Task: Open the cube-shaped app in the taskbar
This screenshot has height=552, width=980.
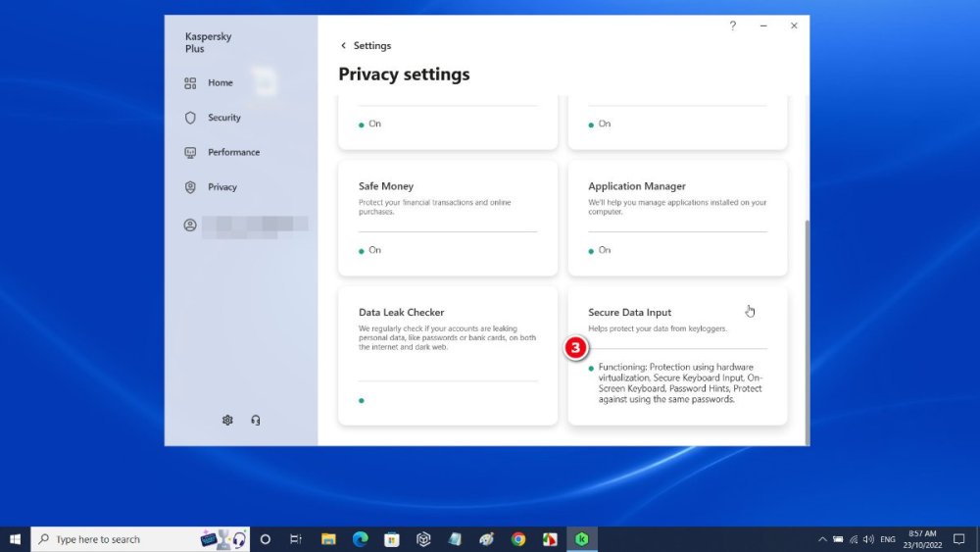Action: coord(423,539)
